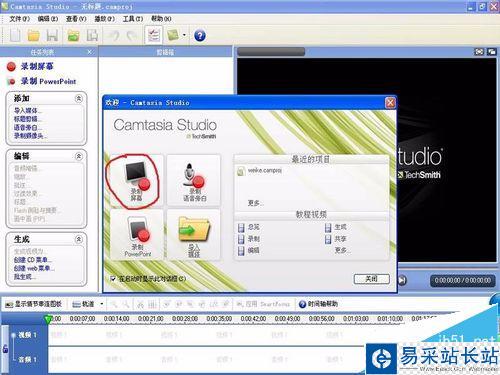Click 创建 CD 菜单 link
This screenshot has height=375, width=500.
32,260
